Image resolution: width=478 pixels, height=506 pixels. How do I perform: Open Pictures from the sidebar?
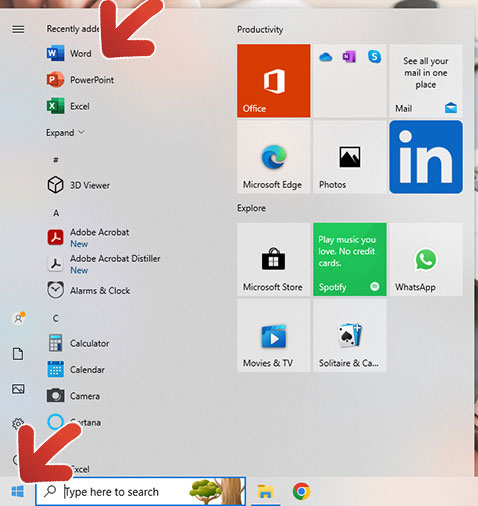point(18,389)
